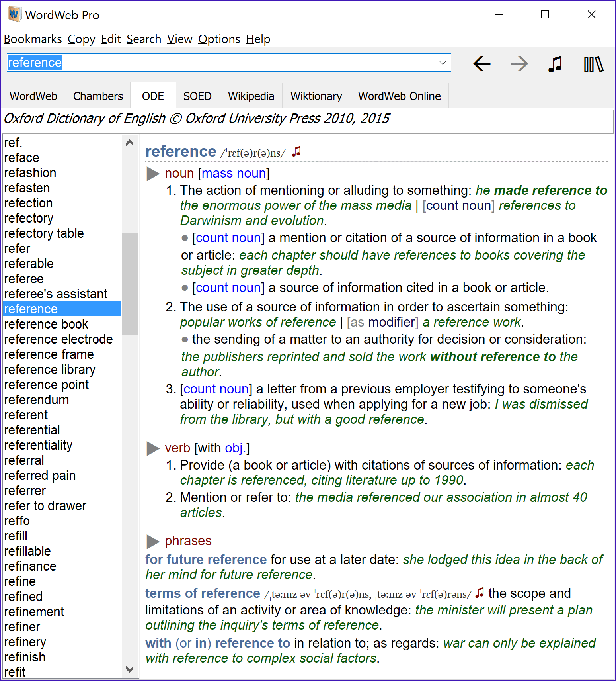Switch to the Wiktionary tab

point(316,96)
